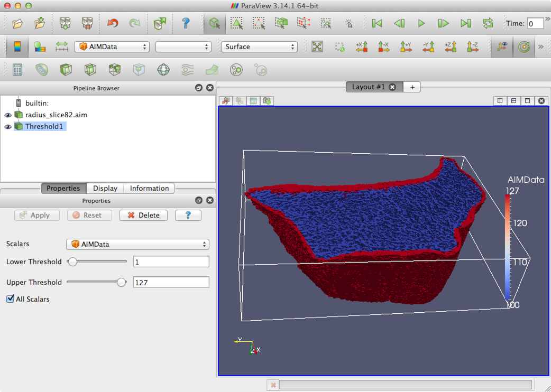Hide Threshold1 with its eye icon
This screenshot has height=392, width=551.
[8, 127]
